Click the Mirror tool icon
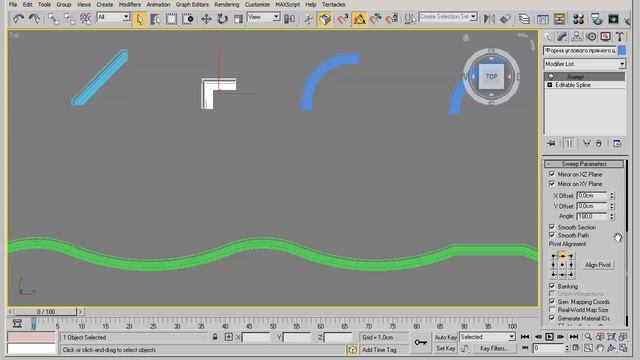Image resolution: width=640 pixels, height=360 pixels. (489, 19)
